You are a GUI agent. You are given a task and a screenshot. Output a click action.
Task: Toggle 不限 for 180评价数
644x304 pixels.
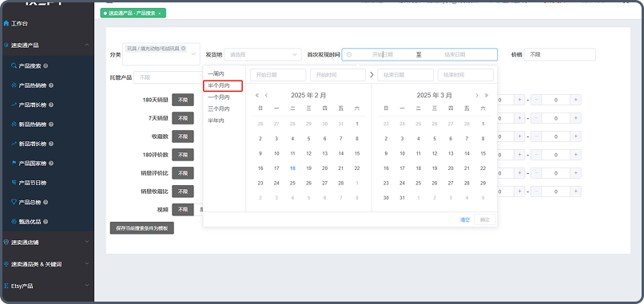tap(183, 155)
